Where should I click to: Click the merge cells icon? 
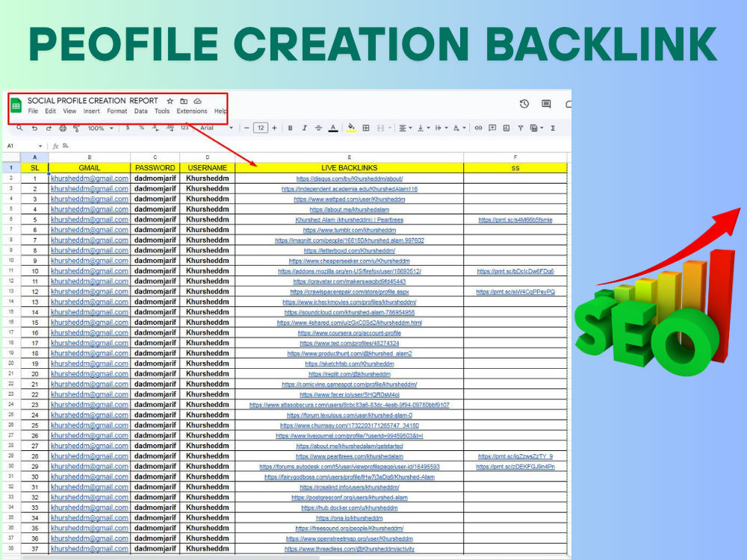381,128
